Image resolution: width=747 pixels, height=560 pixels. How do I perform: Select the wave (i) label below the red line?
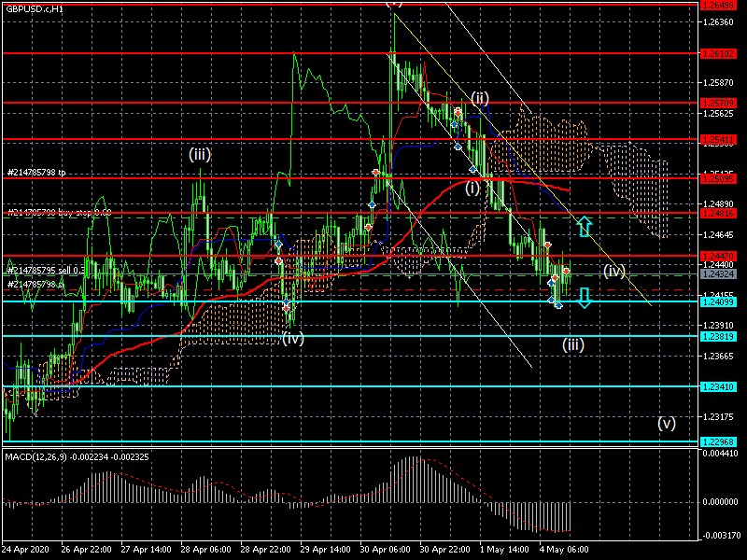tap(474, 188)
